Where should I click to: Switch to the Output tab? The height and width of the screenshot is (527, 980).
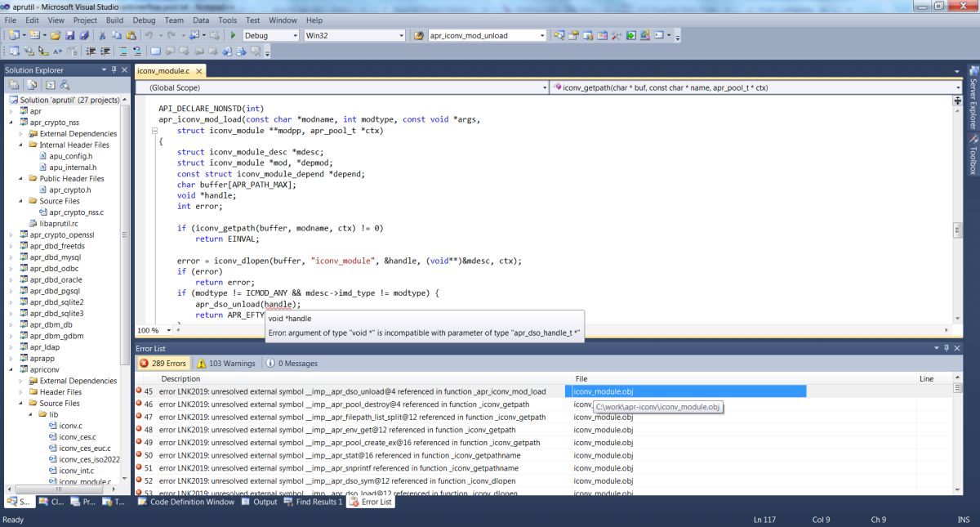259,502
